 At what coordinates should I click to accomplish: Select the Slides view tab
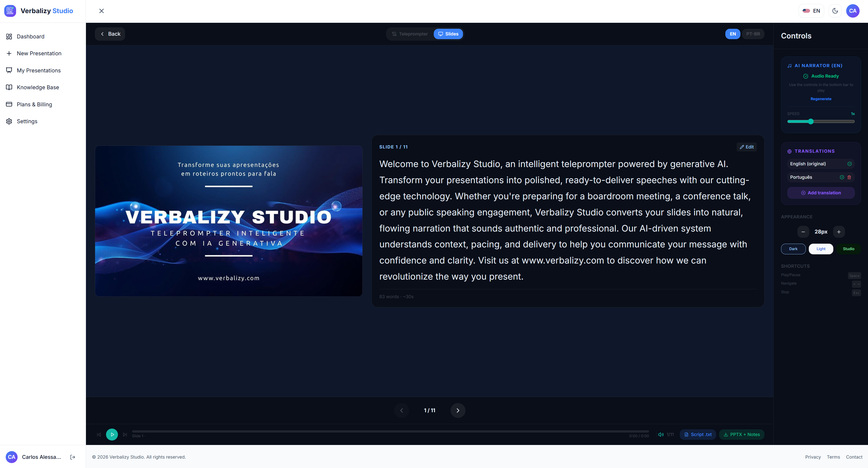pyautogui.click(x=448, y=34)
